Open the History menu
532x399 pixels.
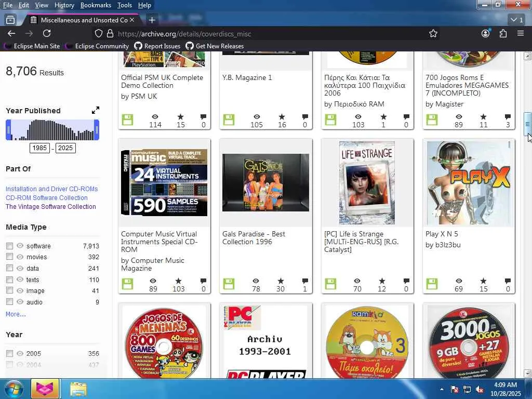pyautogui.click(x=64, y=5)
